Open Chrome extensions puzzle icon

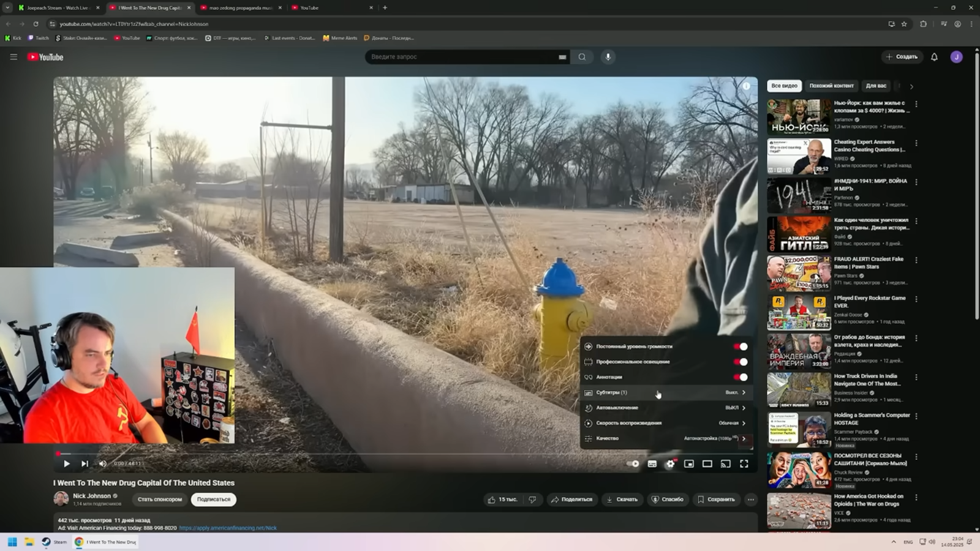[x=924, y=24]
